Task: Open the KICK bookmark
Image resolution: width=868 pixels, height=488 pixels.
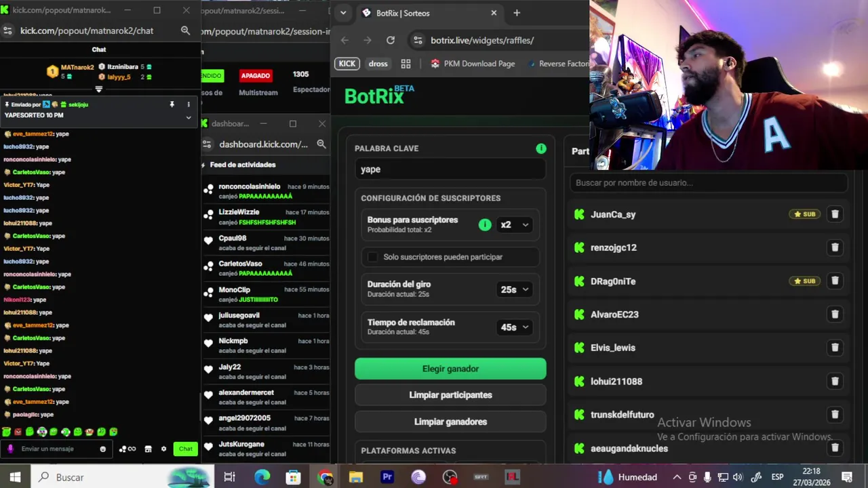Action: (x=347, y=64)
